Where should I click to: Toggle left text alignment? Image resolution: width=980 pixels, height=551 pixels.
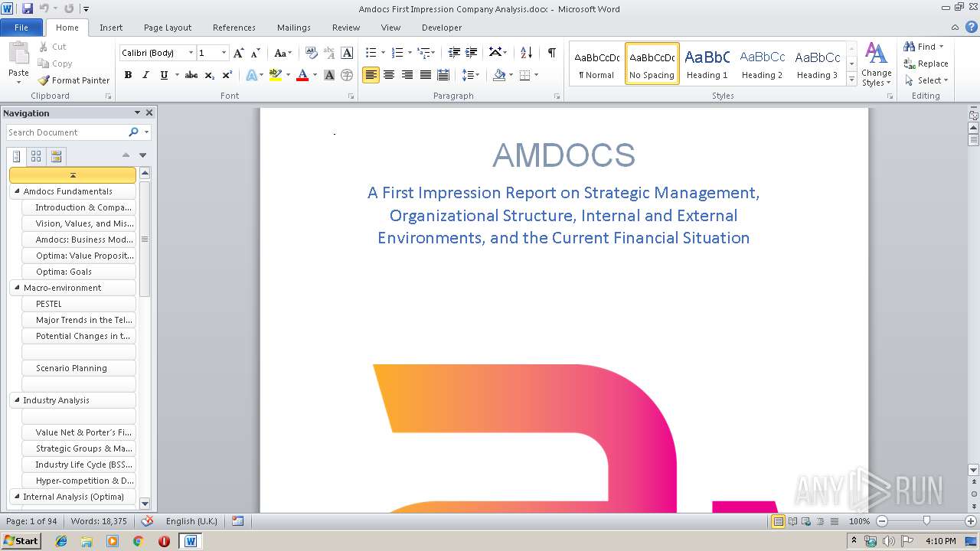(x=371, y=75)
